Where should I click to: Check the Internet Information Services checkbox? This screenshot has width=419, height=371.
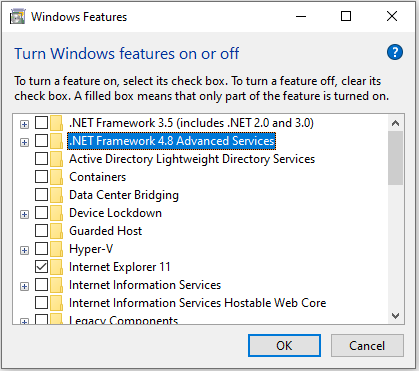41,285
